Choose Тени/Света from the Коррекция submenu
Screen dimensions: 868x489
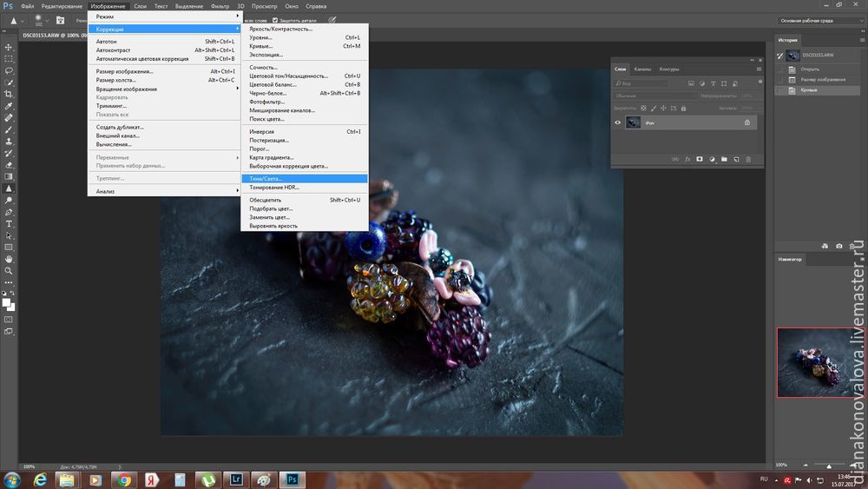(x=266, y=178)
